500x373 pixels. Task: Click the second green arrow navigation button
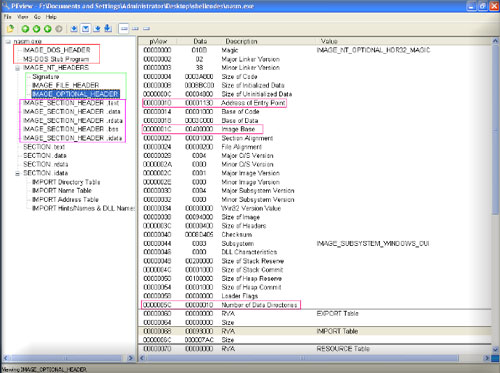[x=36, y=29]
